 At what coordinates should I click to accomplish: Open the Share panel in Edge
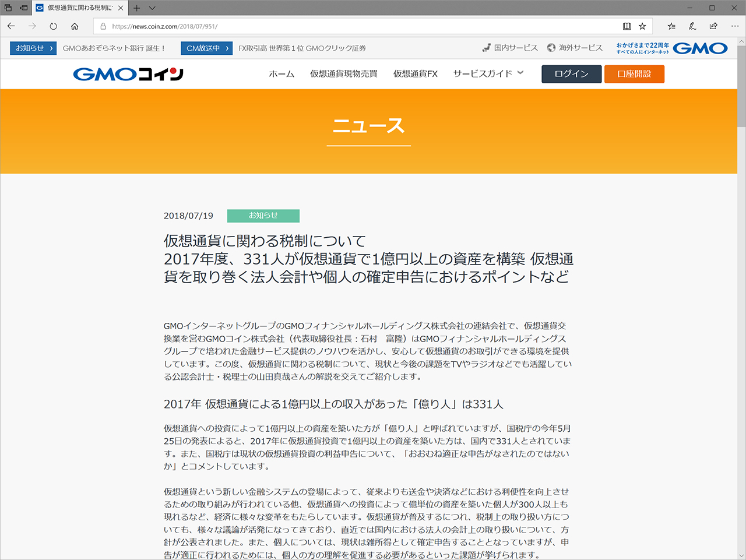tap(712, 26)
